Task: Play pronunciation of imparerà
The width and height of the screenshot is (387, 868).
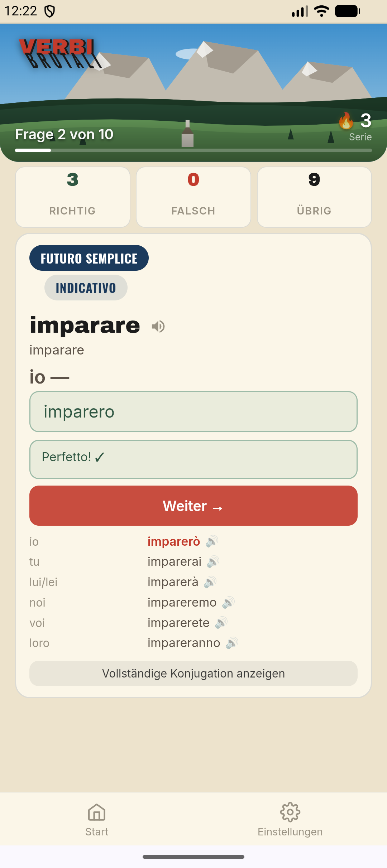Action: click(210, 582)
